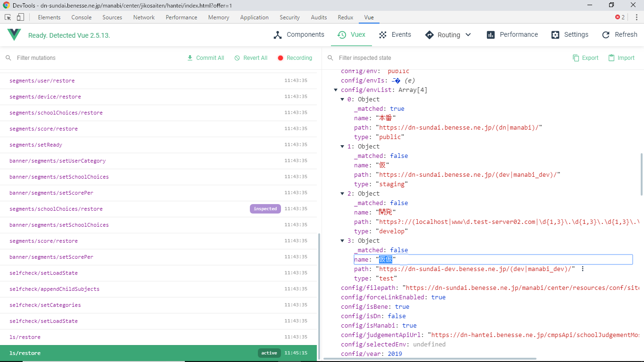Screen dimensions: 644x362
Task: Select the selfcheck/appendChildSubjects mutation
Action: click(54, 289)
